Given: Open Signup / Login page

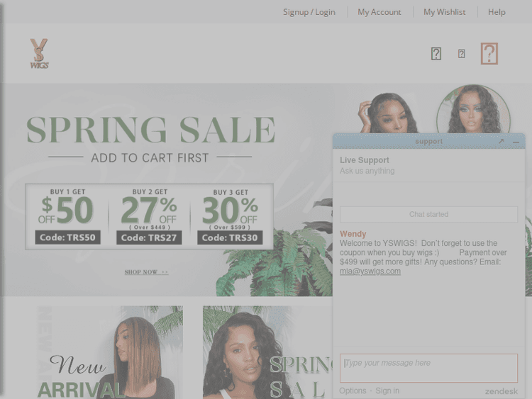Looking at the screenshot, I should (x=309, y=12).
